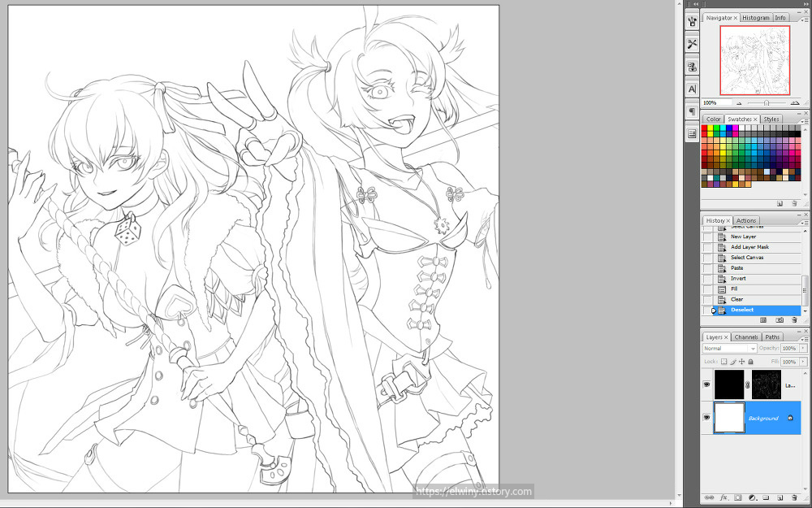Toggle Lock transparent pixels

[x=724, y=362]
